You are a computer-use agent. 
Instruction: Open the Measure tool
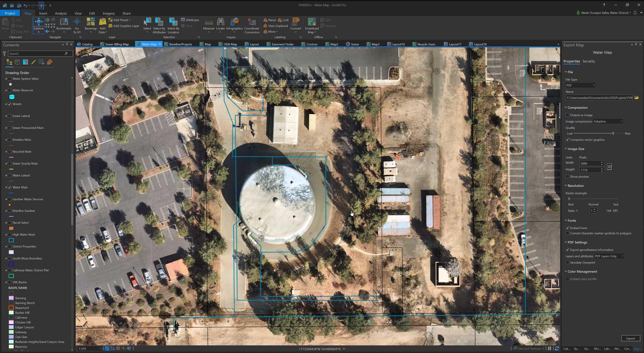coord(209,25)
